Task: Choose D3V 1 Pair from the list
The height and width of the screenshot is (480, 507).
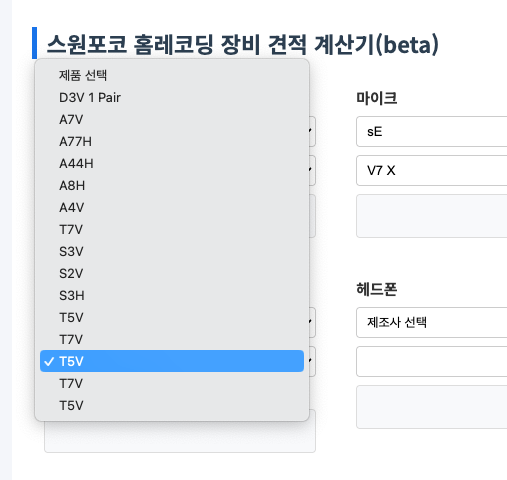Action: [172, 97]
